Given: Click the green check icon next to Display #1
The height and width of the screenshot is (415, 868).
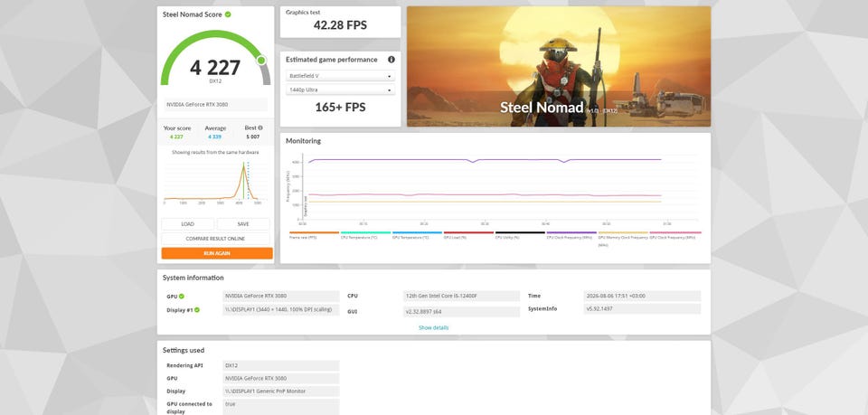Looking at the screenshot, I should click(197, 310).
